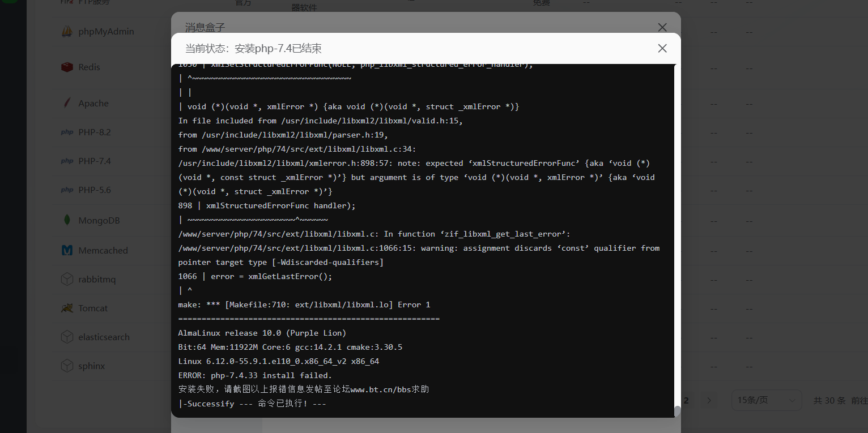
Task: Click the install log scrollbar thumb
Action: click(677, 411)
